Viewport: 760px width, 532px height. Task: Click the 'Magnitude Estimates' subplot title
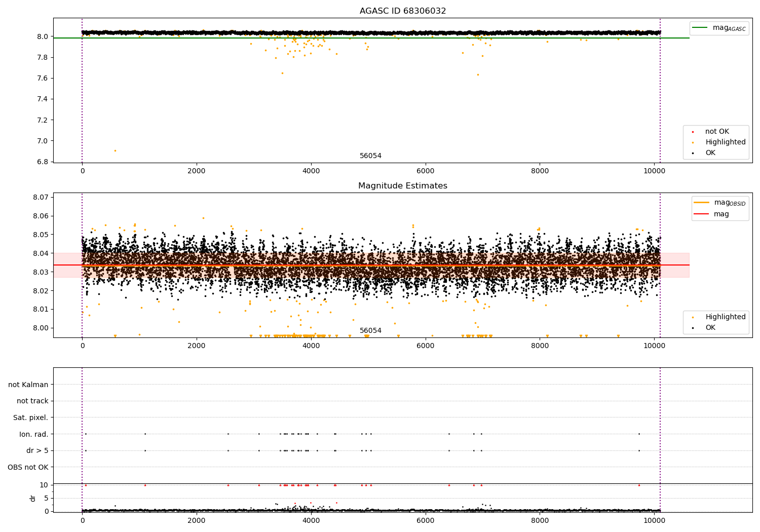click(402, 186)
